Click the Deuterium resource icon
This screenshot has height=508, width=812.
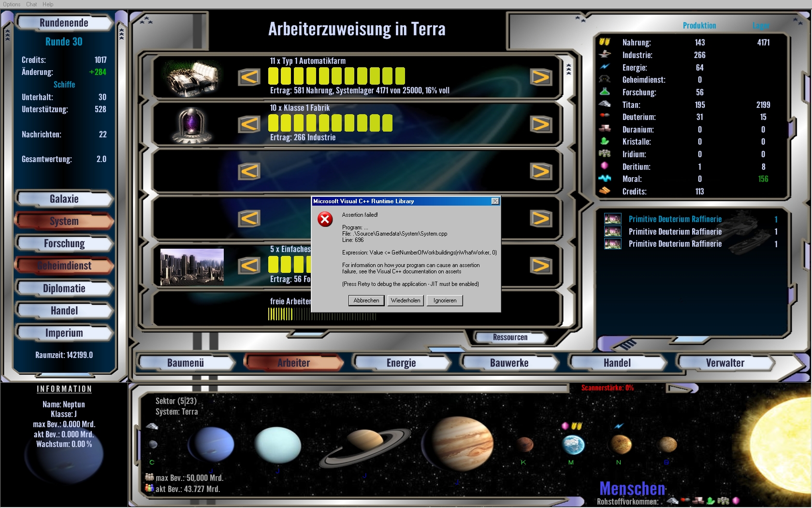[x=605, y=116]
